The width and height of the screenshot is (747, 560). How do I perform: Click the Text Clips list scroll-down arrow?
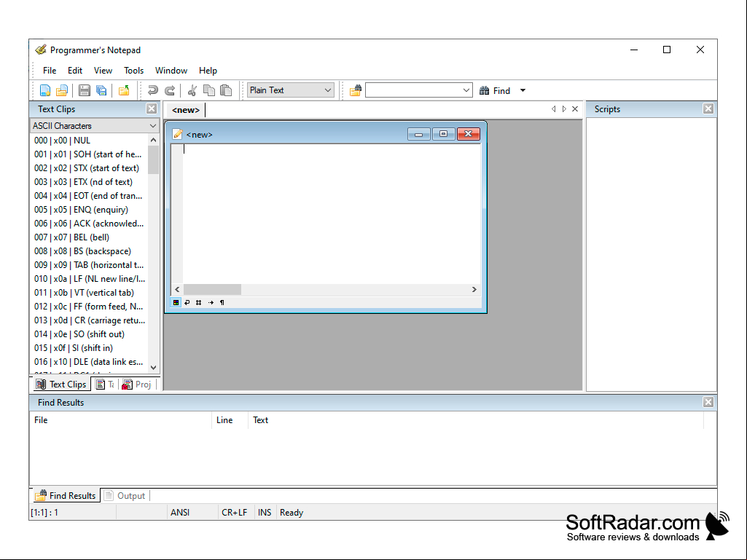point(153,367)
